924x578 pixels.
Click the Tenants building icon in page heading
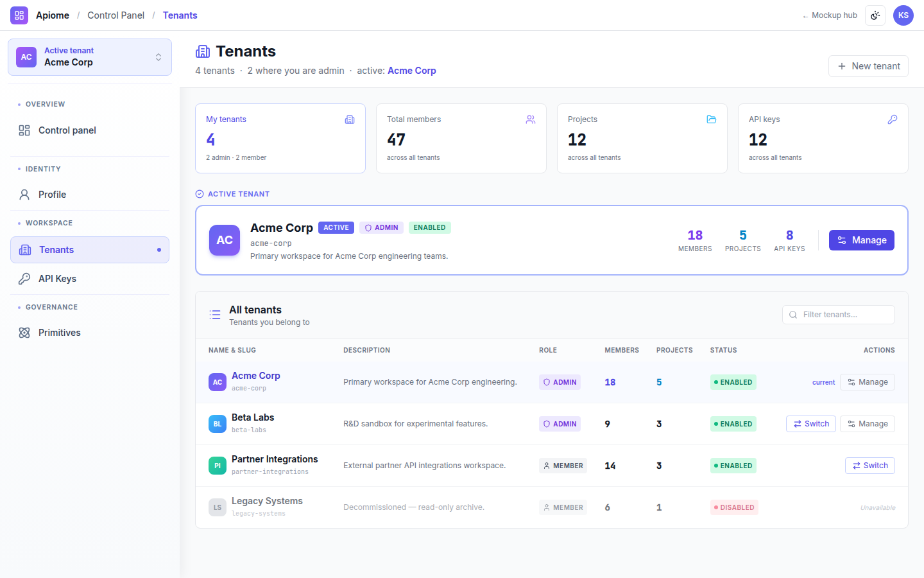pyautogui.click(x=203, y=51)
